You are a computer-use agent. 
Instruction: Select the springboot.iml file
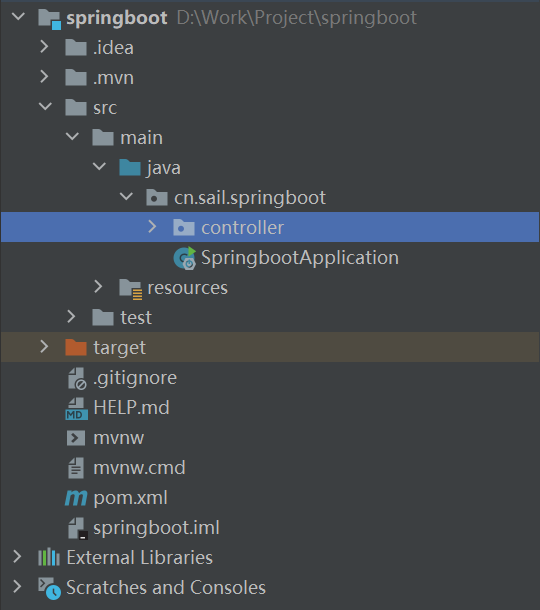tap(156, 528)
